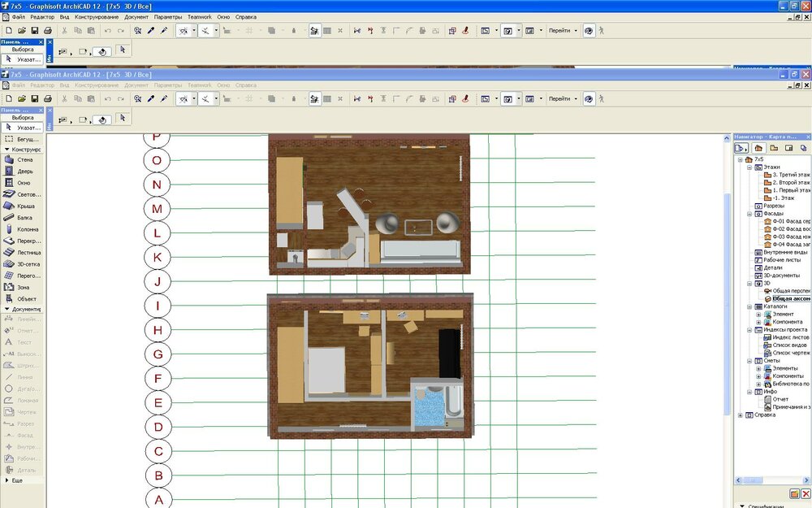
Task: Collapse the Конструирование toolbox section
Action: click(x=7, y=150)
